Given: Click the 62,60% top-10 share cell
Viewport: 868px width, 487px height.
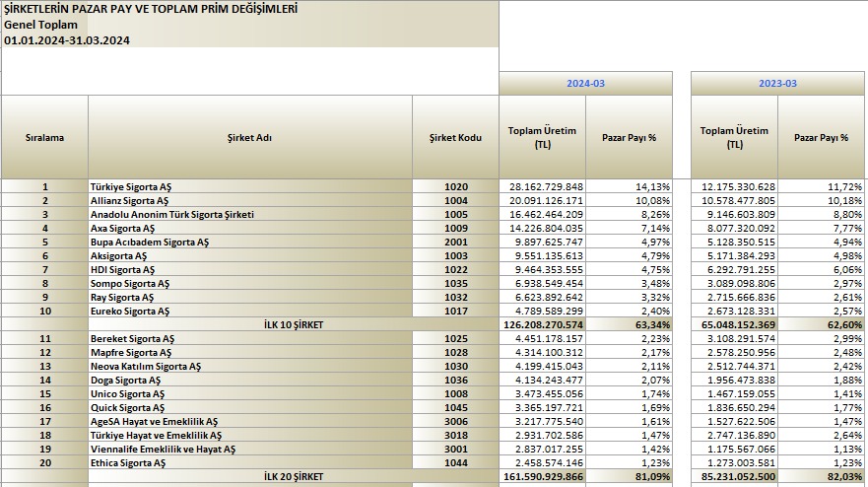Looking at the screenshot, I should click(822, 324).
